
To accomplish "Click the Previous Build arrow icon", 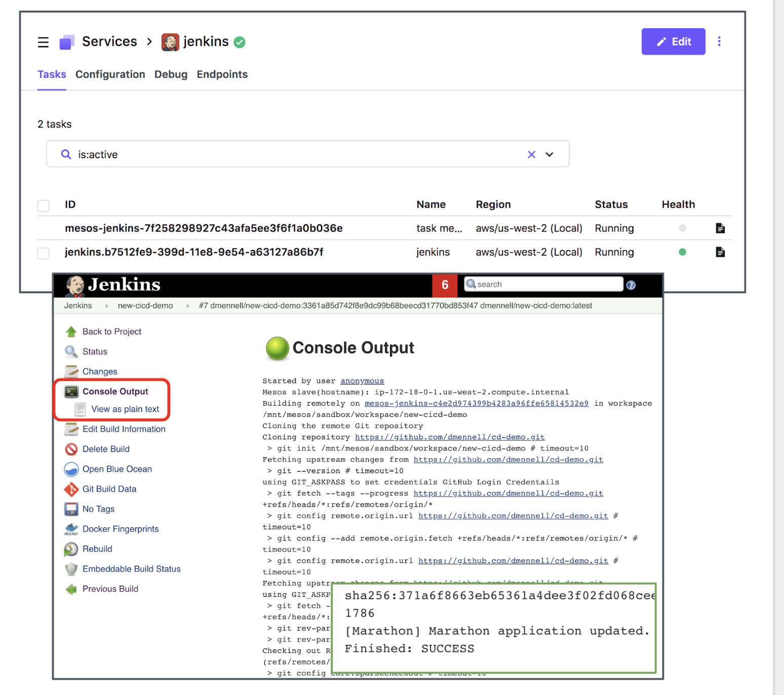I will 71,589.
